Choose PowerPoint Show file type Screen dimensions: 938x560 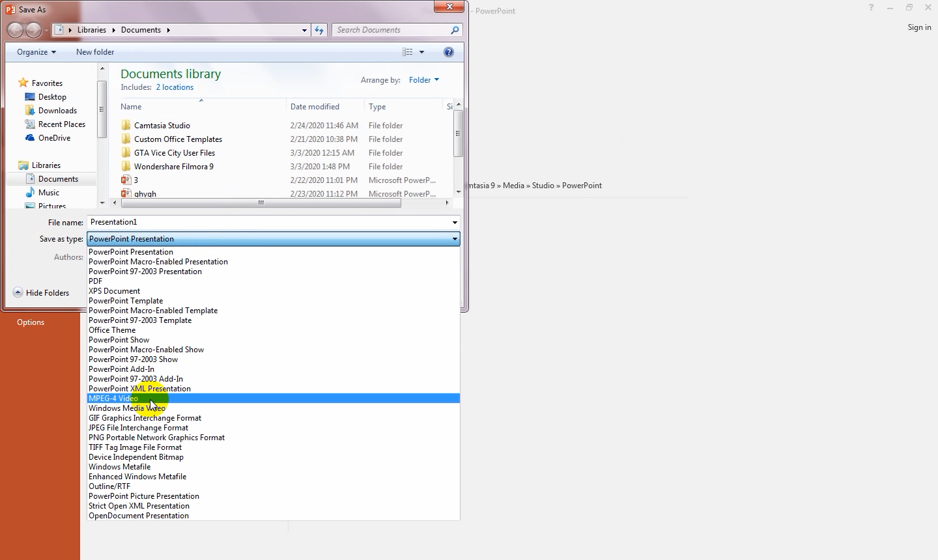pos(274,340)
